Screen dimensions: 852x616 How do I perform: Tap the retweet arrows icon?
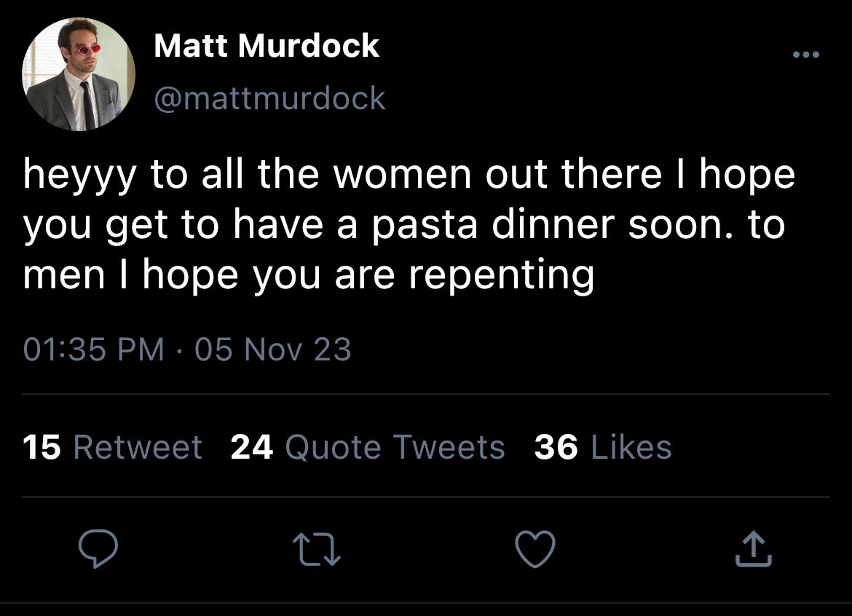click(x=317, y=550)
